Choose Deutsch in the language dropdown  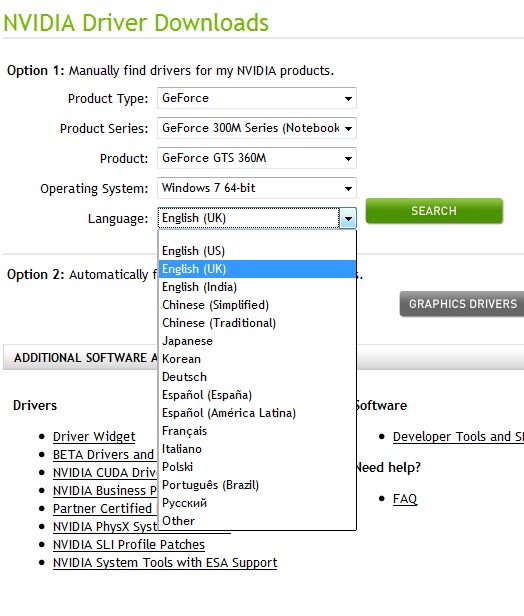[x=257, y=377]
